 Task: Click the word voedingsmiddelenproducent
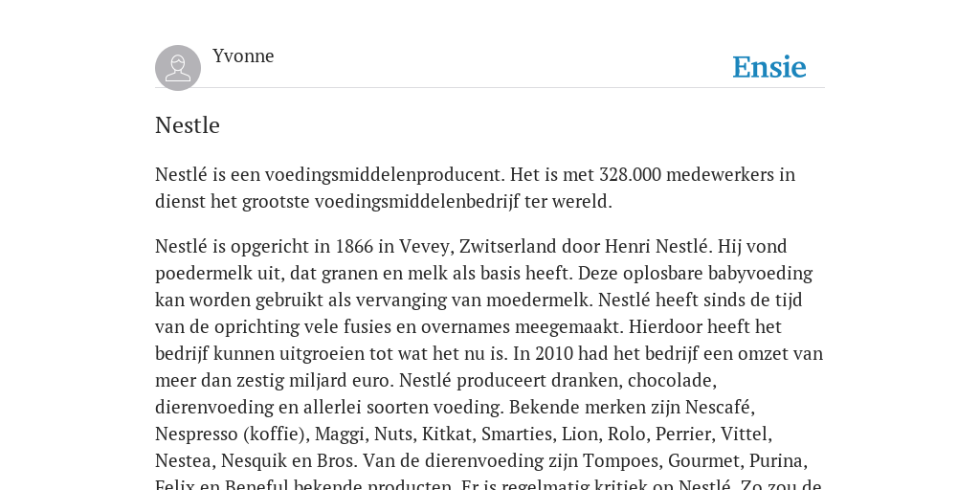point(387,175)
